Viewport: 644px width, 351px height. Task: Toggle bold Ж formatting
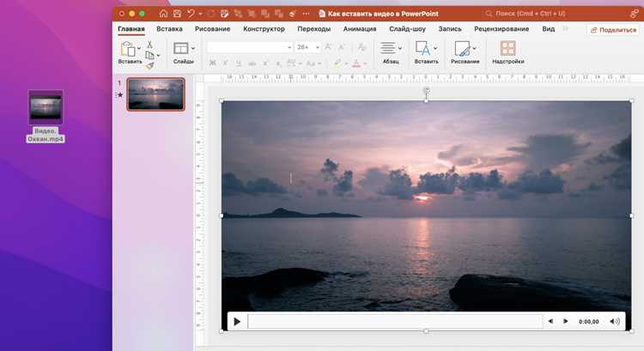point(213,64)
